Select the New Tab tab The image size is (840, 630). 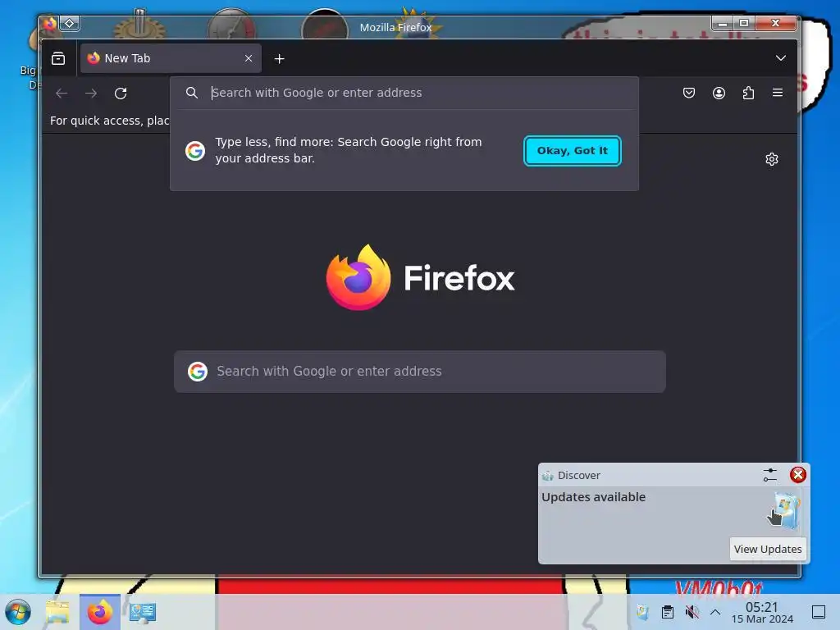[171, 58]
